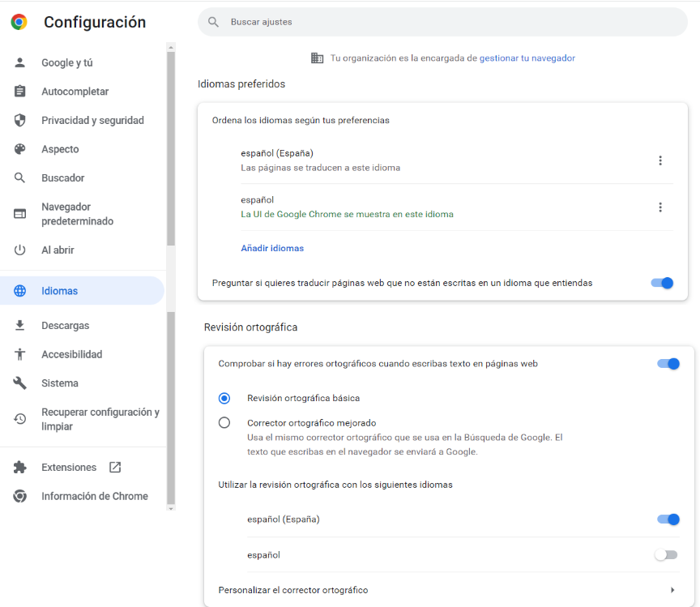Click the Descargas download icon

pyautogui.click(x=20, y=325)
